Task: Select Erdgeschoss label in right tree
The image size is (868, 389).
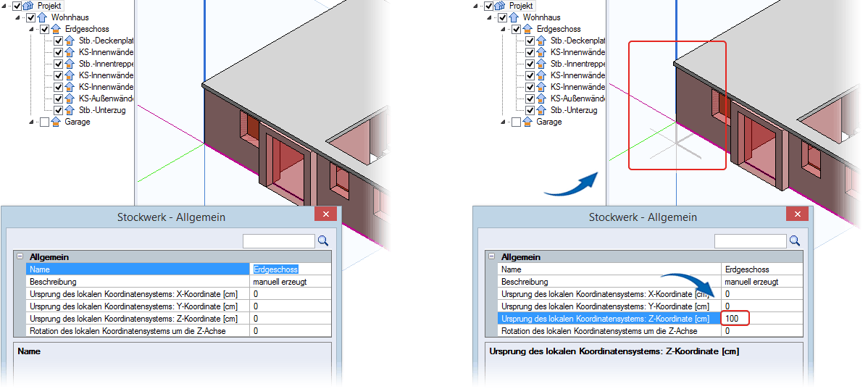Action: pyautogui.click(x=559, y=29)
